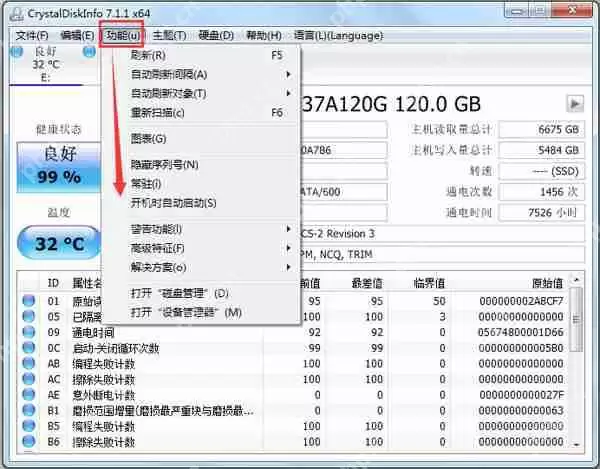The image size is (600, 469).
Task: Expand the 自动刷新间隔(A) submenu
Action: click(x=201, y=74)
